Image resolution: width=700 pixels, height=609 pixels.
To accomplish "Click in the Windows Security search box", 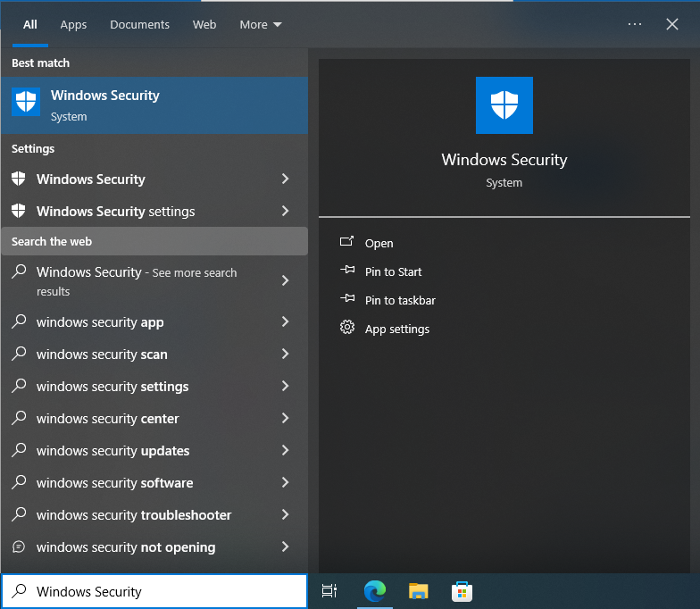I will coord(154,591).
